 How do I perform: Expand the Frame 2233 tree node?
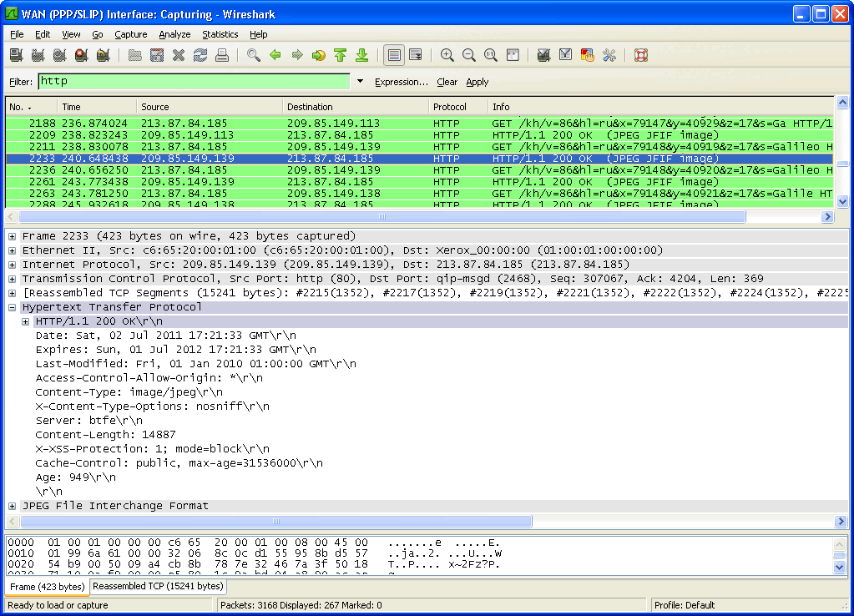pos(13,236)
